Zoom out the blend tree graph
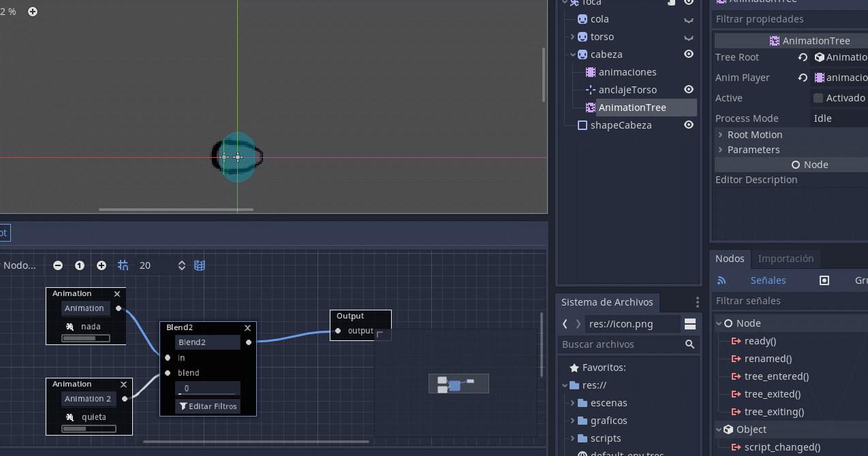This screenshot has height=456, width=868. tap(57, 265)
